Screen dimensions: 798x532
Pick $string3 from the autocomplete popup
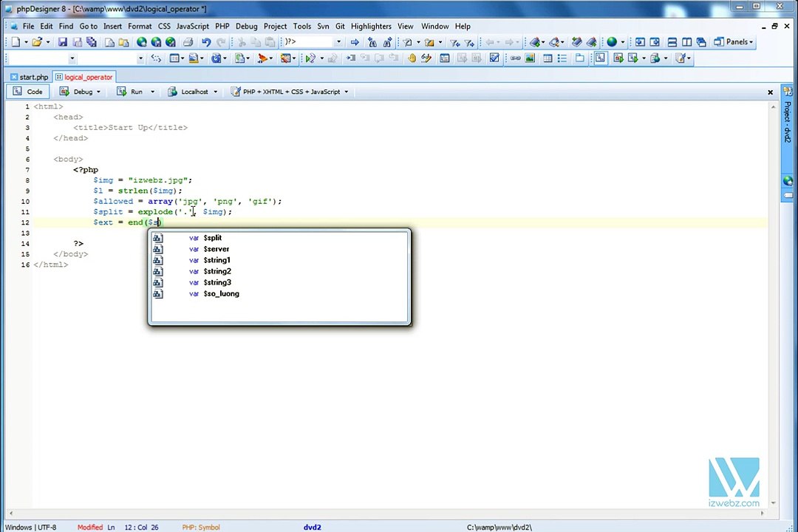click(279, 282)
